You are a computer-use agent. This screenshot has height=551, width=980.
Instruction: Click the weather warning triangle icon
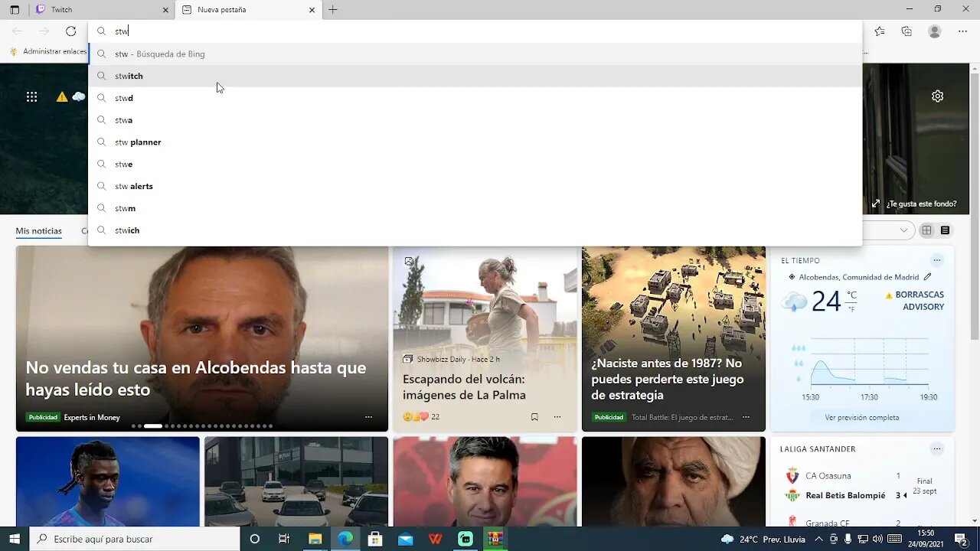coord(62,96)
